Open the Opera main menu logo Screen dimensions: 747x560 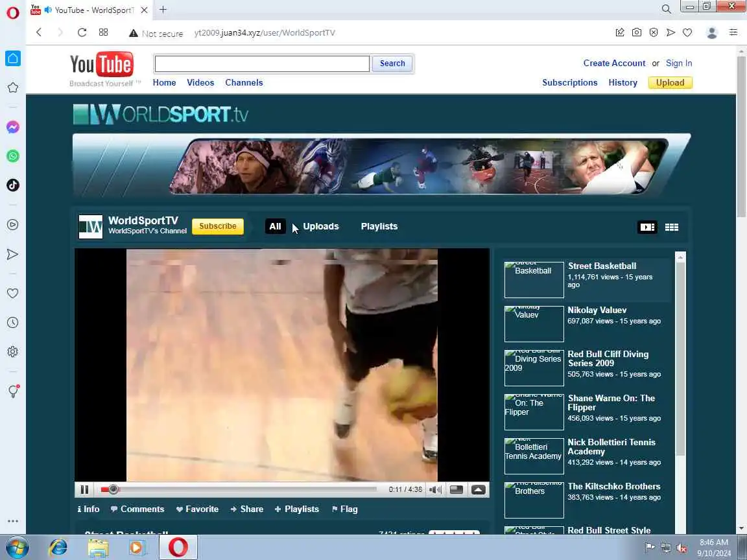tap(13, 12)
